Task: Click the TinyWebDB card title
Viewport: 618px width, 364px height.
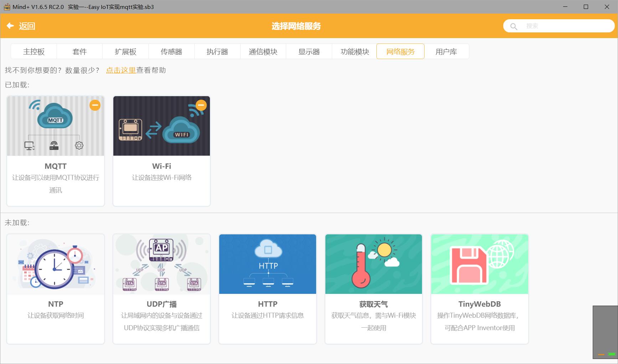Action: [x=480, y=304]
